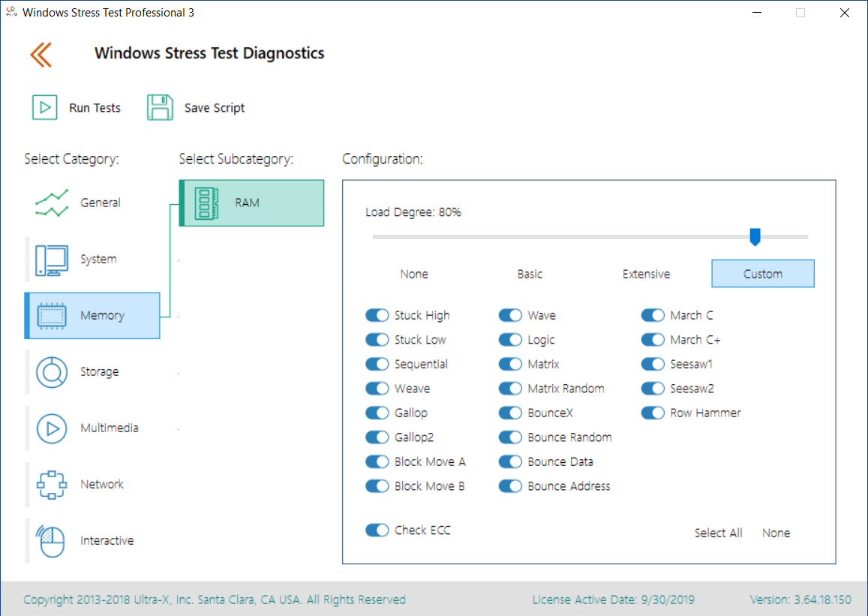Turn off Bounce Random test
The width and height of the screenshot is (868, 616).
pyautogui.click(x=510, y=437)
